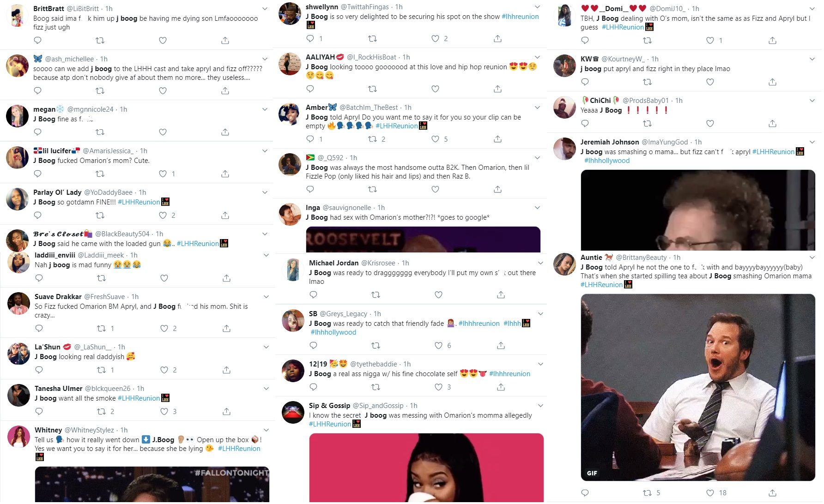Like Tanesha Ulmer's tweet
Image resolution: width=824 pixels, height=504 pixels.
click(164, 411)
